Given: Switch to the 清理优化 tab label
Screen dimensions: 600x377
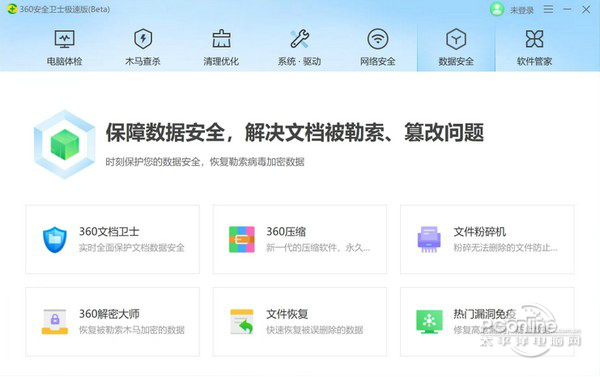Looking at the screenshot, I should [x=221, y=61].
